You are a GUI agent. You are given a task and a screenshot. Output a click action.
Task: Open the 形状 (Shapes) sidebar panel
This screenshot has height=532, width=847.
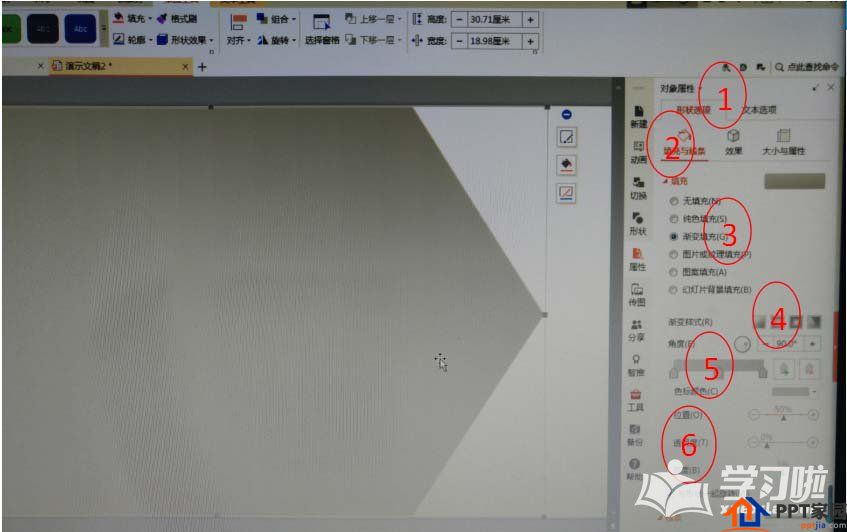(x=637, y=224)
